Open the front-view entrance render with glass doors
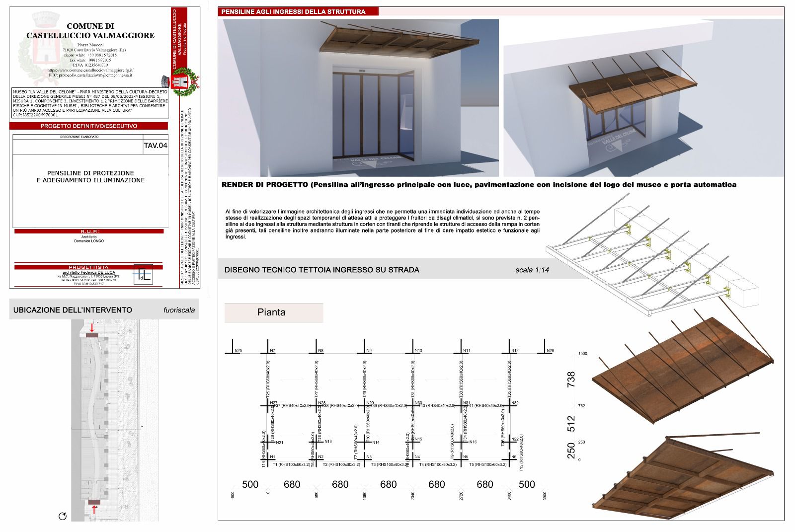 pyautogui.click(x=358, y=98)
